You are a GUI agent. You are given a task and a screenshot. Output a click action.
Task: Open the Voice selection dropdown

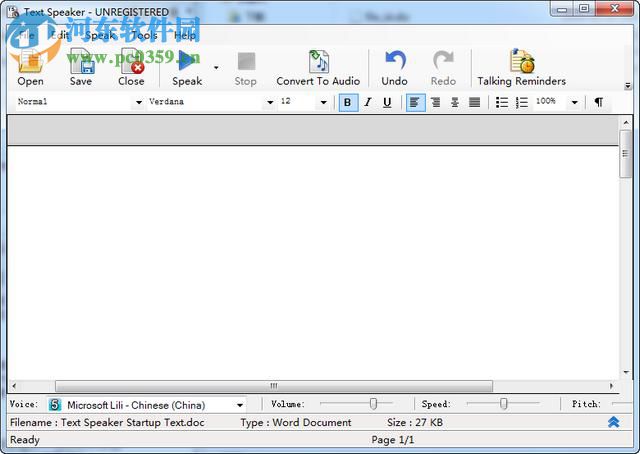click(x=240, y=405)
